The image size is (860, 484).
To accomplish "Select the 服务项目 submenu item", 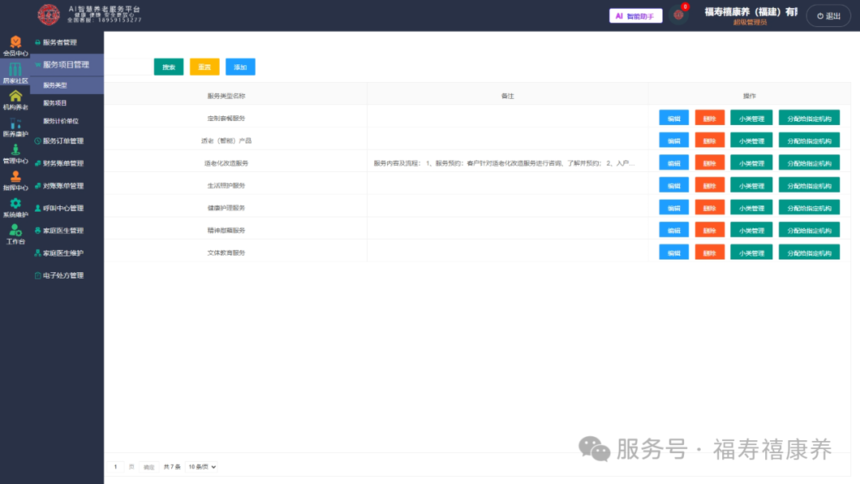I will [55, 103].
